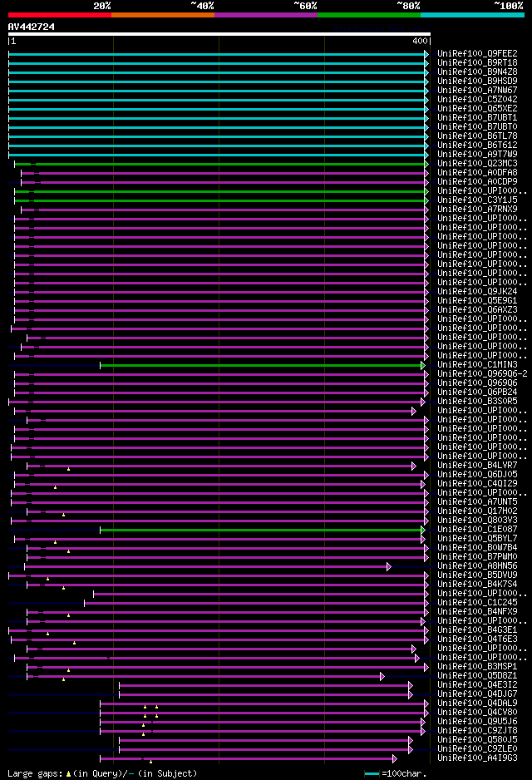Select the UniRef100_Q65XE2 label
Image resolution: width=532 pixels, height=780 pixels.
477,108
